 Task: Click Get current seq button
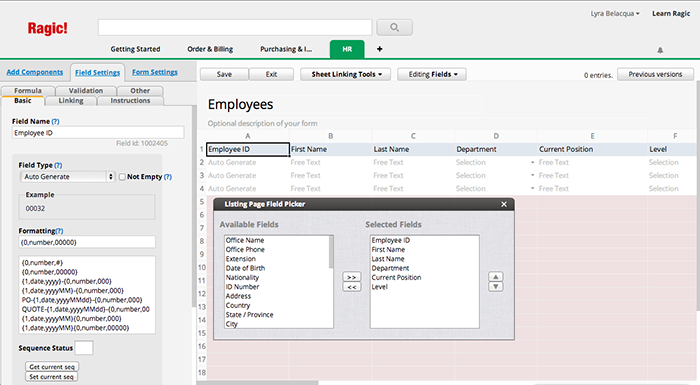(52, 367)
